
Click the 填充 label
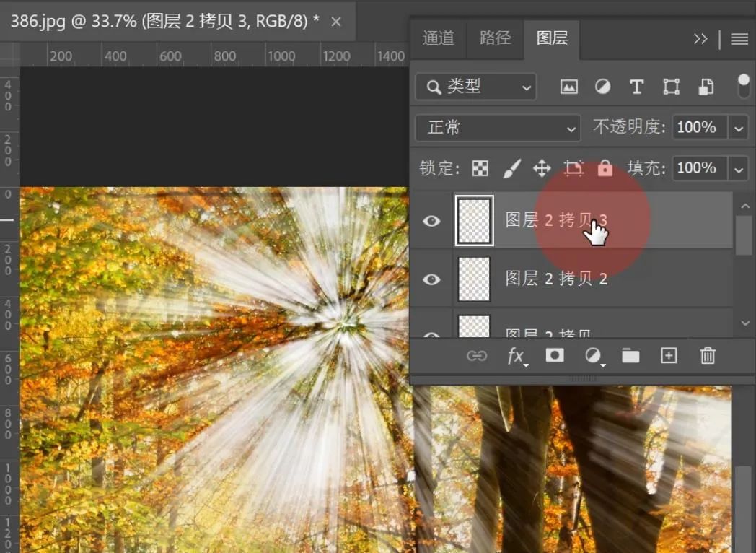[646, 169]
